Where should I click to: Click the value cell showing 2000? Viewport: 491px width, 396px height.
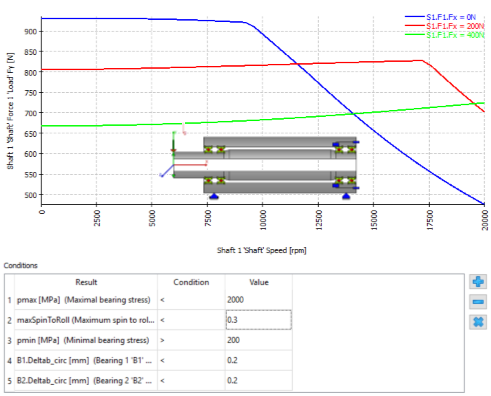259,300
